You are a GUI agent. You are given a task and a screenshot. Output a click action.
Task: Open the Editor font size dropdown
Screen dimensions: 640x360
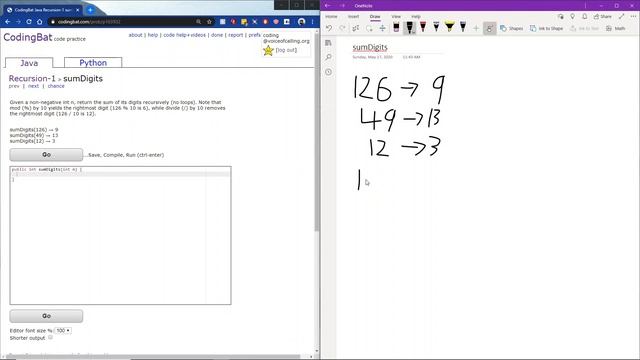(x=62, y=331)
